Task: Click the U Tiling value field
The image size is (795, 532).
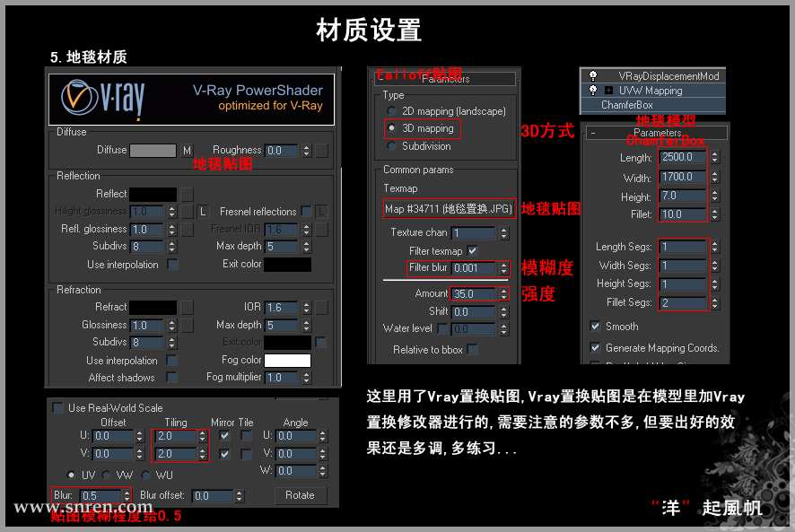Action: click(176, 436)
